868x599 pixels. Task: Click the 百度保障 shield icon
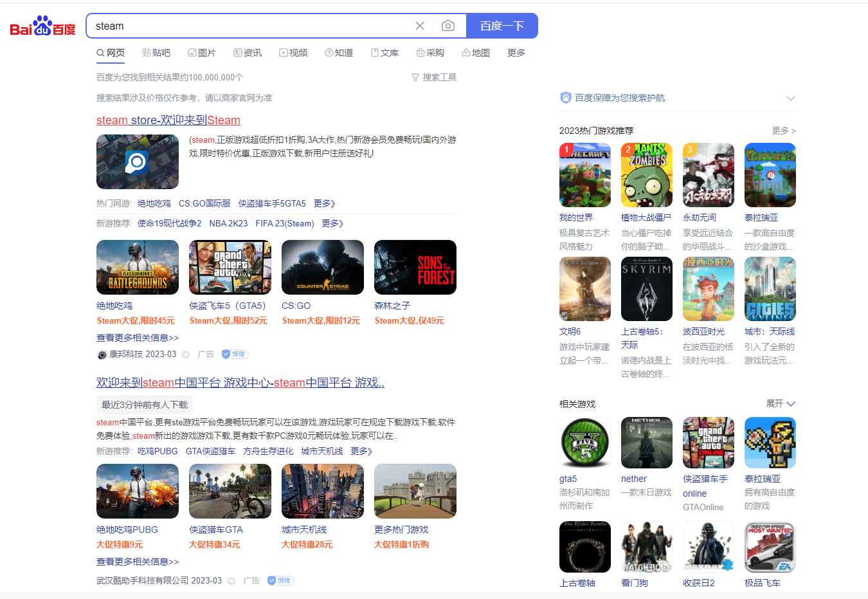click(x=565, y=97)
